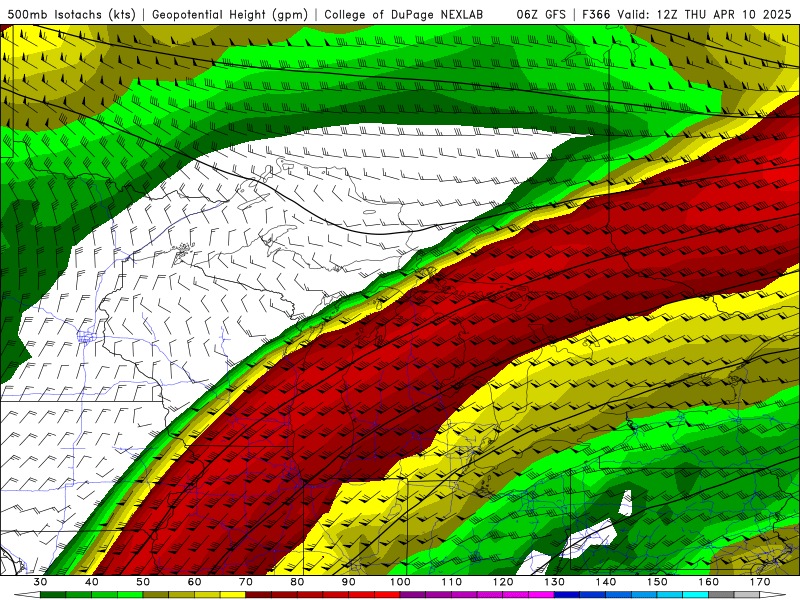Image resolution: width=800 pixels, height=600 pixels.
Task: Click the legend value '80'
Action: click(x=297, y=582)
